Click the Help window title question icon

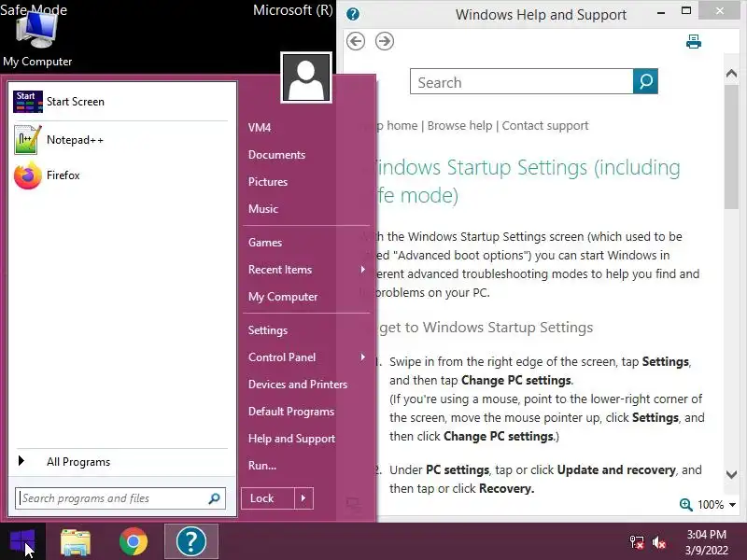353,14
